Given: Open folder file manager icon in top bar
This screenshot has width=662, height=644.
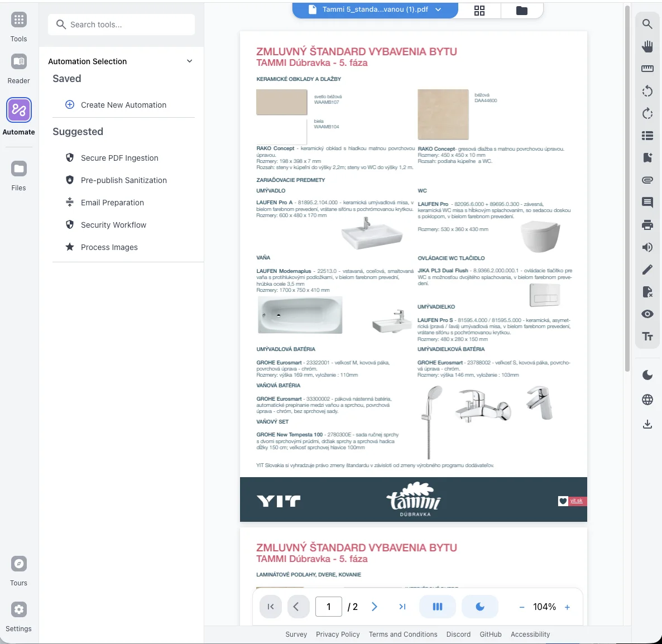Looking at the screenshot, I should coord(522,10).
